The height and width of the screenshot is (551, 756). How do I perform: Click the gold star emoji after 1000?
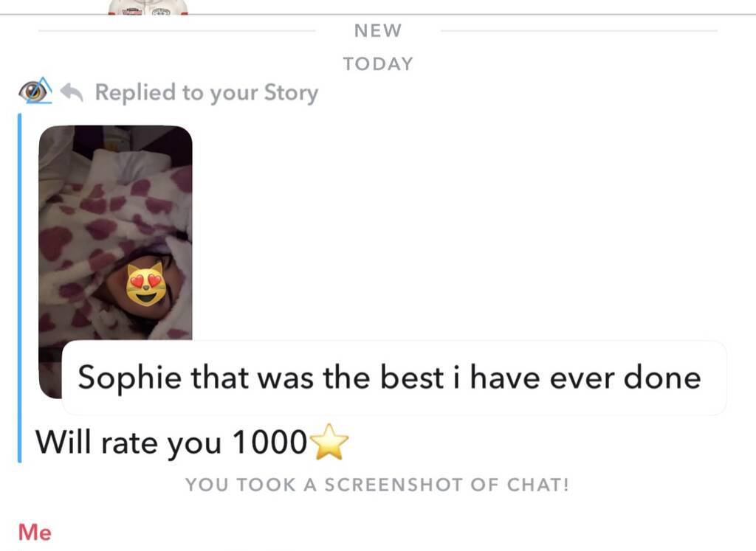pyautogui.click(x=330, y=442)
